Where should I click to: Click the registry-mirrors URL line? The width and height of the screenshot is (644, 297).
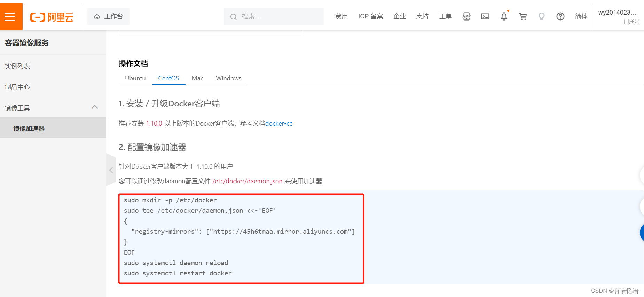(x=243, y=232)
